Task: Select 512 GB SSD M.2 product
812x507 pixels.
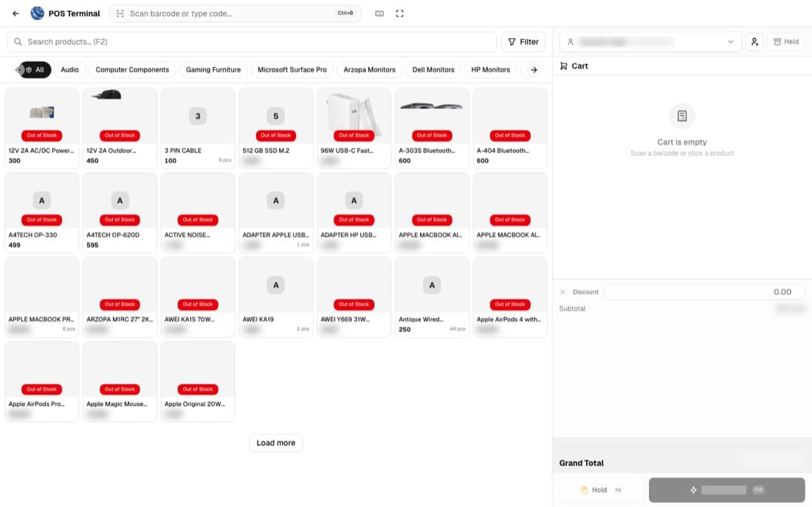Action: coord(276,128)
